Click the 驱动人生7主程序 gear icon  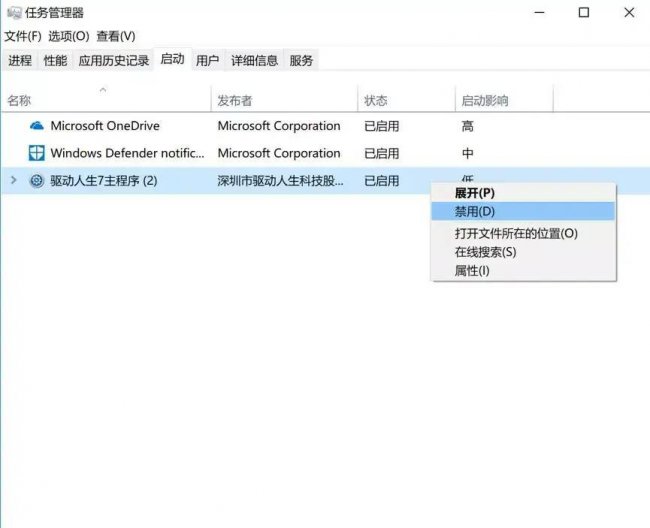pyautogui.click(x=36, y=180)
